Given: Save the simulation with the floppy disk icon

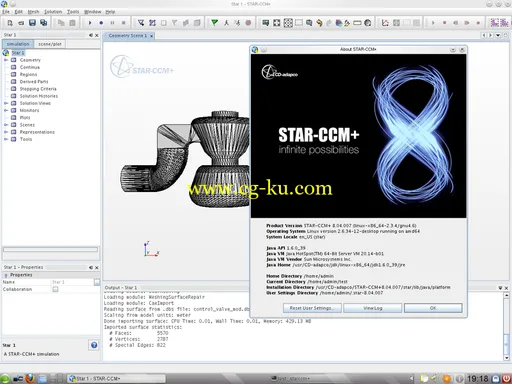Looking at the screenshot, I should 32,23.
